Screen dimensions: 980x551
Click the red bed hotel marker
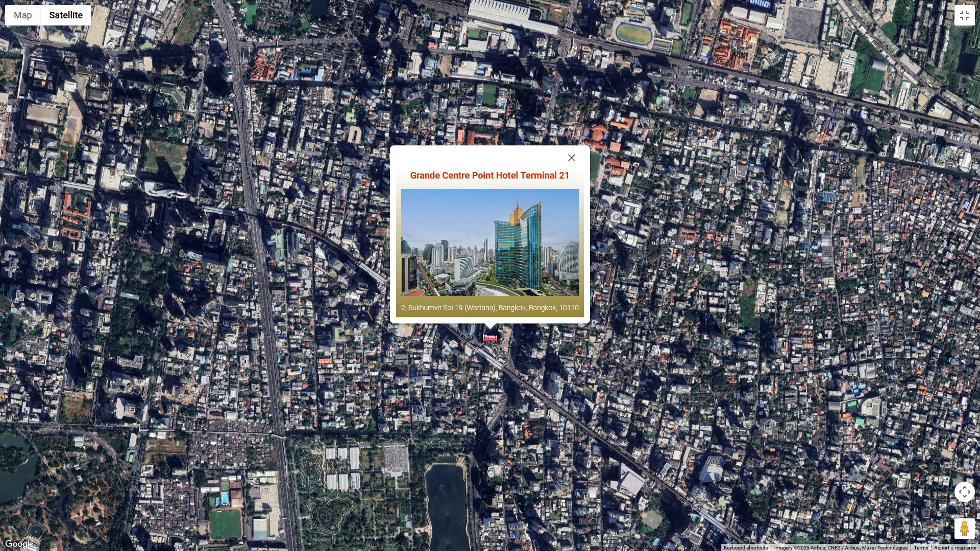(x=490, y=338)
